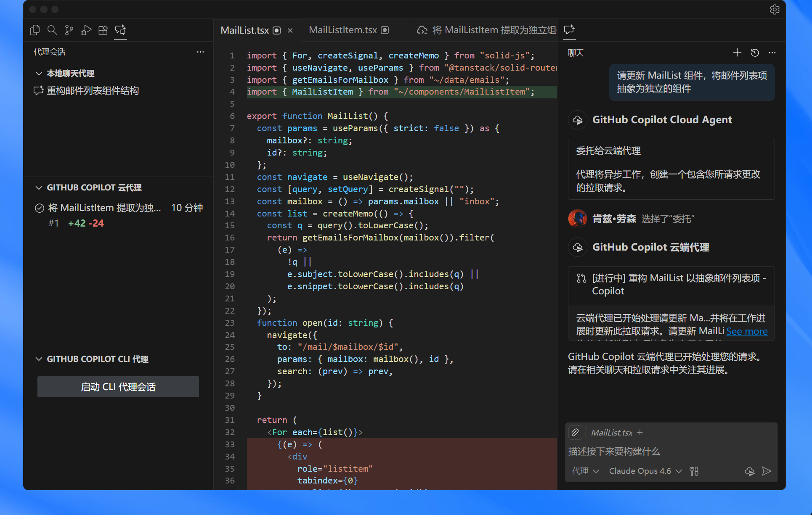The width and height of the screenshot is (812, 515).
Task: Click line number 33 in gutter
Action: 230,444
